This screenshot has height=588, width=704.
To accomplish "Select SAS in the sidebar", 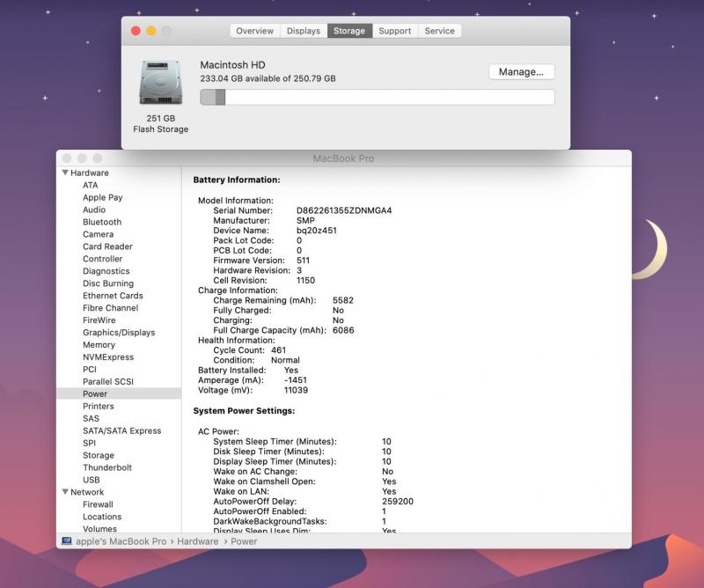I will pyautogui.click(x=92, y=418).
